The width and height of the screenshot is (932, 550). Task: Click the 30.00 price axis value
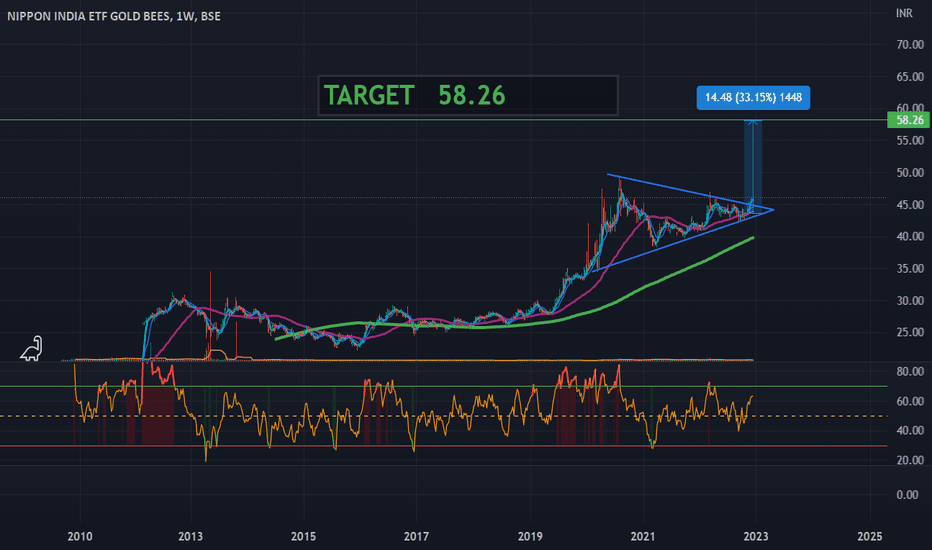pos(910,301)
